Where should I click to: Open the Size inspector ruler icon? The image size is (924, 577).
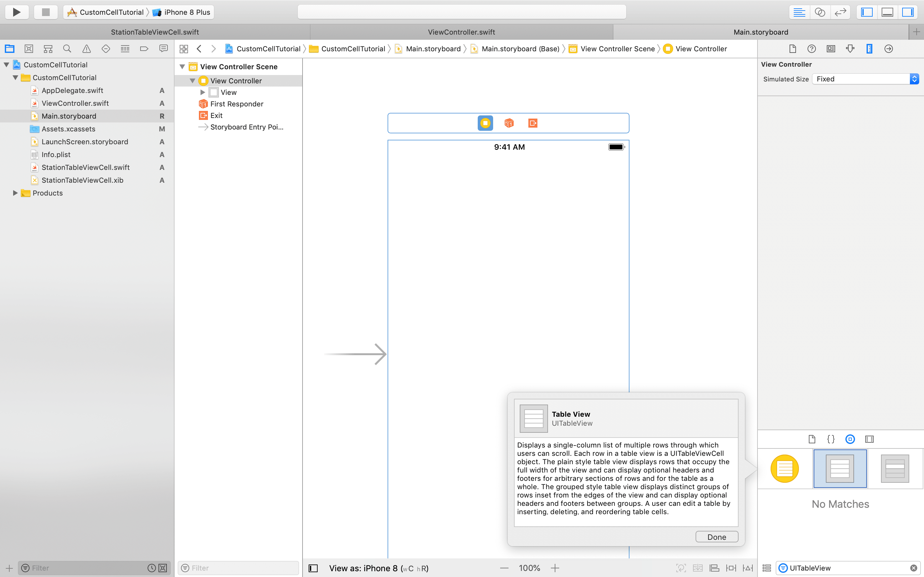pyautogui.click(x=869, y=49)
